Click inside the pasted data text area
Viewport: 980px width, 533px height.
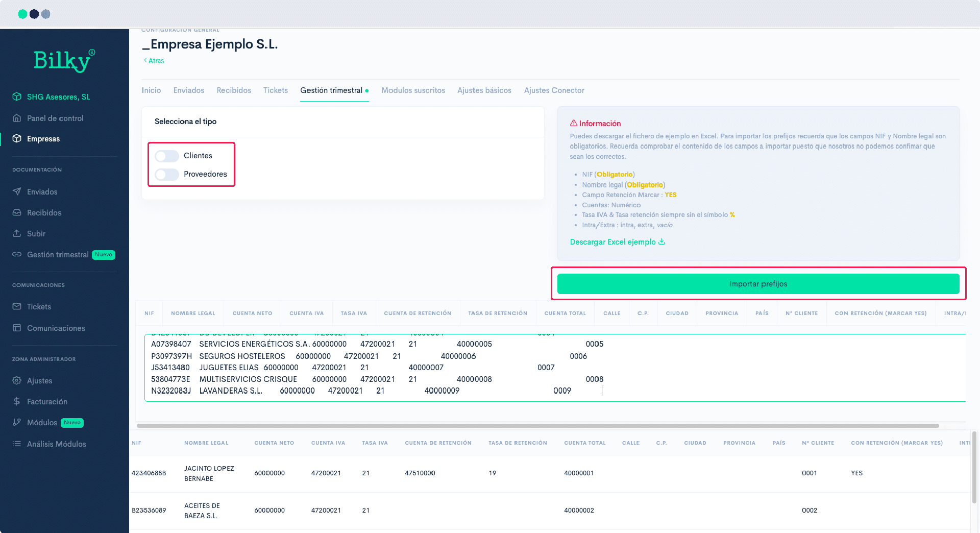point(555,368)
